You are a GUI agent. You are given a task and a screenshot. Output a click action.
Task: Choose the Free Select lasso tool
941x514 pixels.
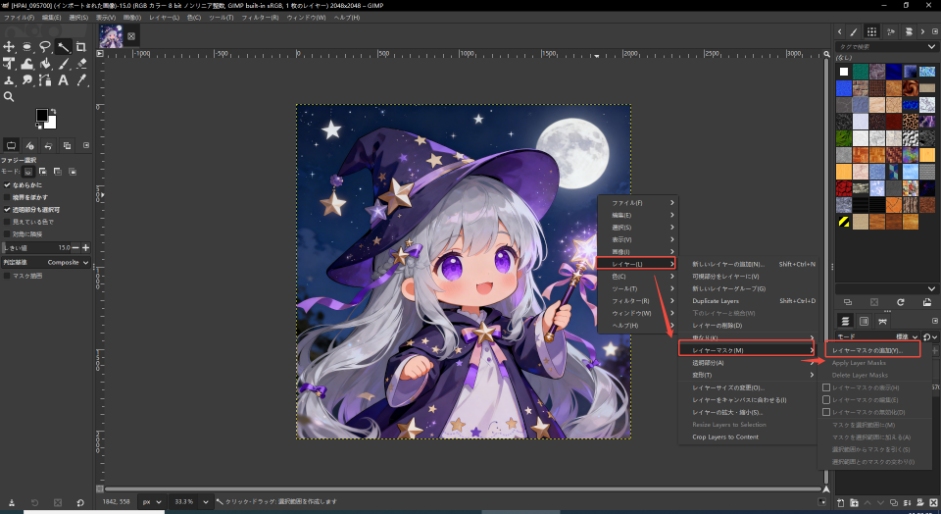click(45, 47)
